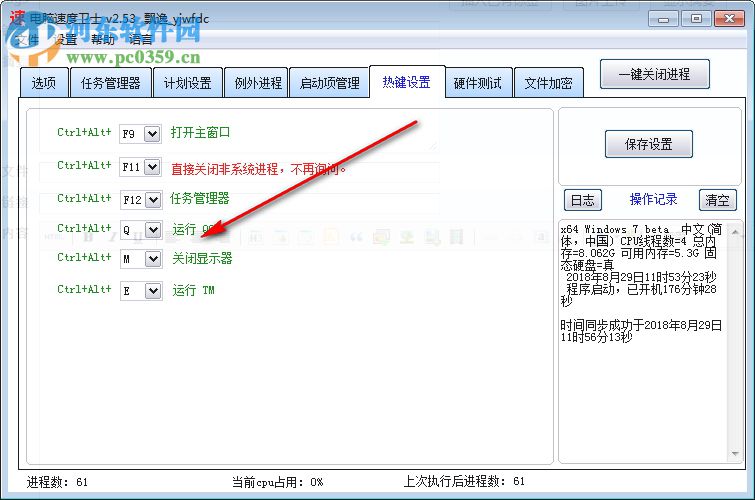The width and height of the screenshot is (755, 500).
Task: Click the 运行 TM label
Action: click(194, 290)
